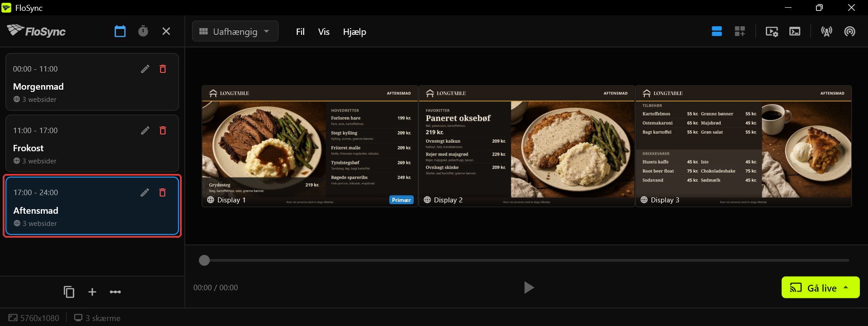Edit the Frokost schedule entry
868x326 pixels.
[x=145, y=130]
